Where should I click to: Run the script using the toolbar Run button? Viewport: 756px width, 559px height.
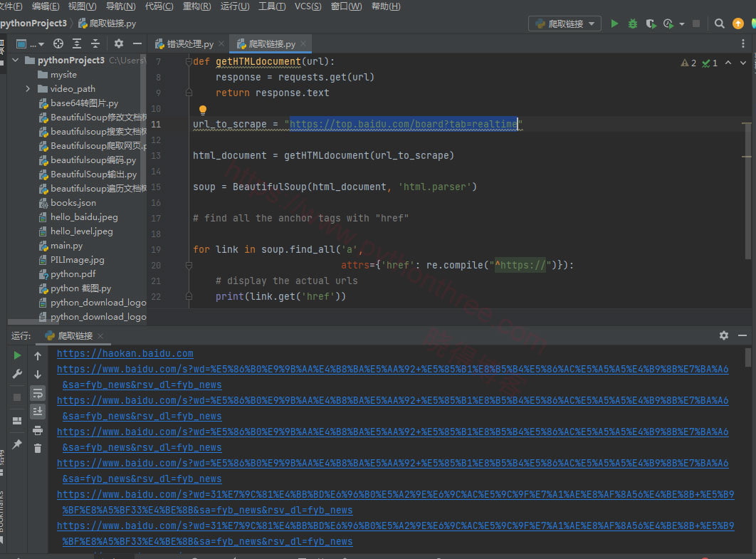(x=614, y=23)
